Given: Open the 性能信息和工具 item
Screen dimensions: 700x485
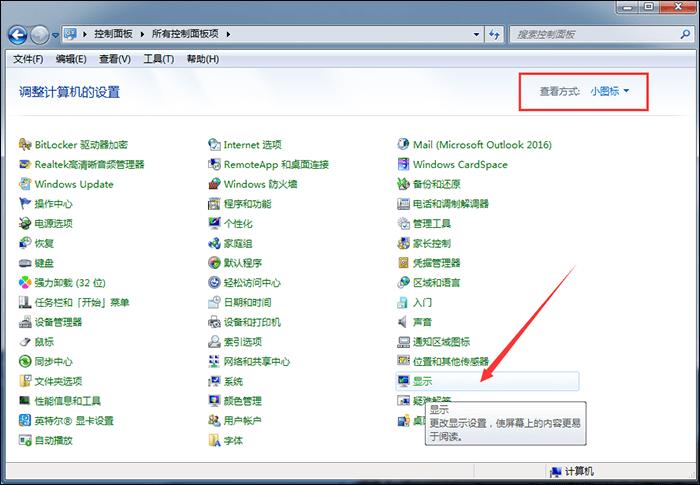Looking at the screenshot, I should pos(67,401).
